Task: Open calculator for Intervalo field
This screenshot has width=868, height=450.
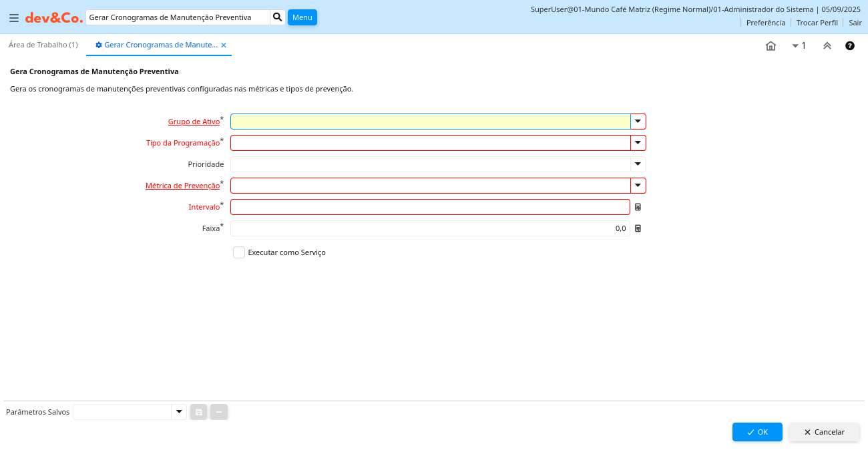Action: (x=638, y=207)
